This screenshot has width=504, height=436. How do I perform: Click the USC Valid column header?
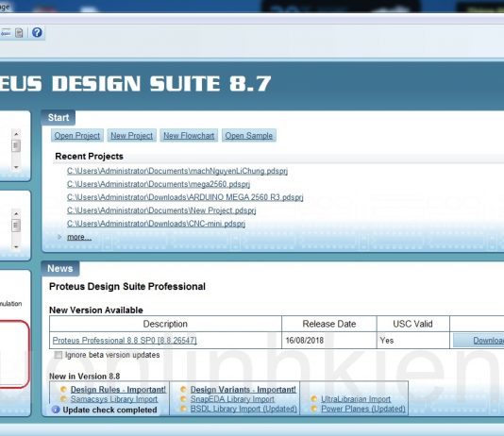[x=413, y=324]
